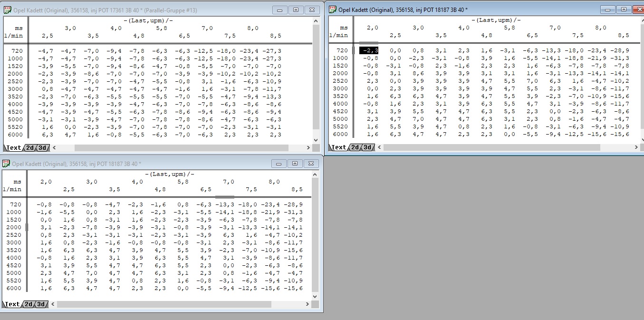Image resolution: width=644 pixels, height=320 pixels.
Task: Open 2d tab in the inactive POT 18187 window
Action: click(29, 304)
